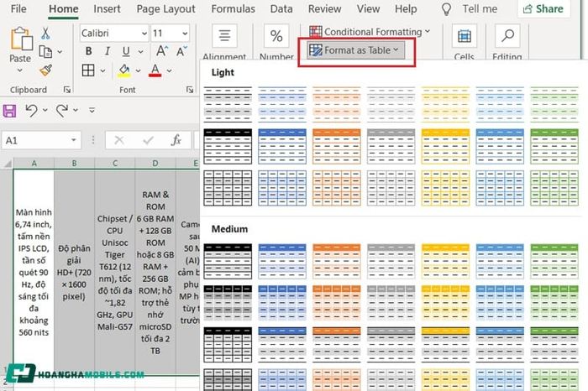Viewport: 588px width, 391px height.
Task: Increase font size with larger A
Action: pyautogui.click(x=161, y=51)
